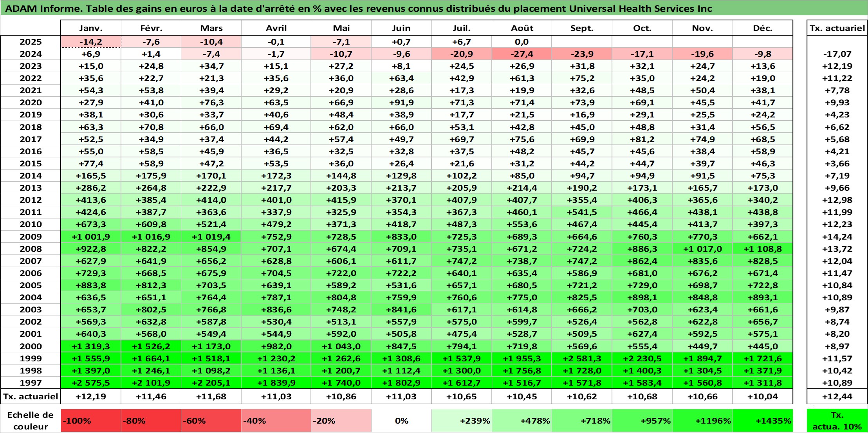
Task: Select the +957% color scale swatch
Action: point(642,421)
